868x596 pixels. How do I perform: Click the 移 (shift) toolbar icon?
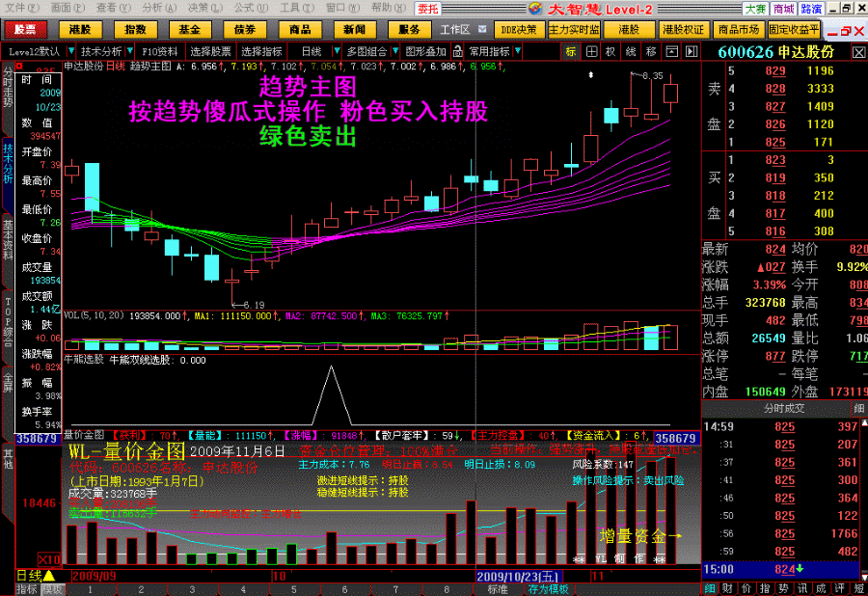651,51
